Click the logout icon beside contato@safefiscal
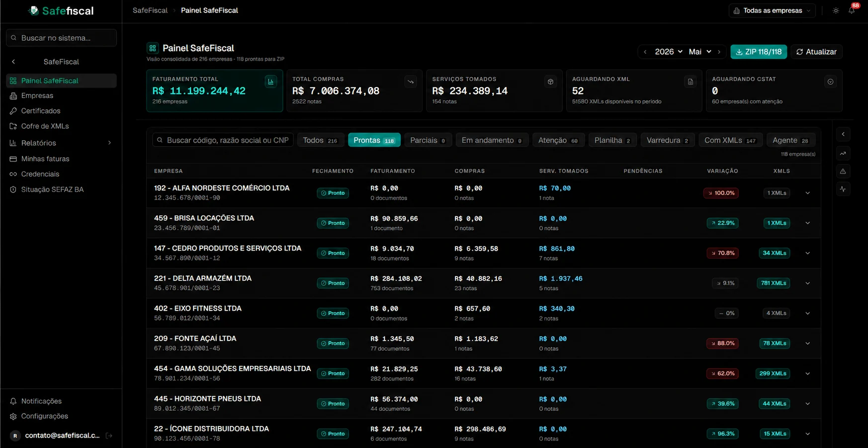The image size is (868, 448). tap(109, 436)
